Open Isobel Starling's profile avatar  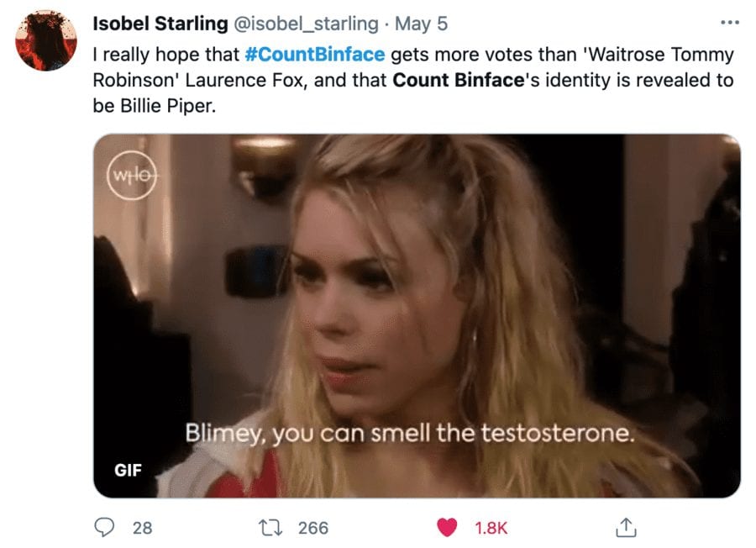pos(46,40)
